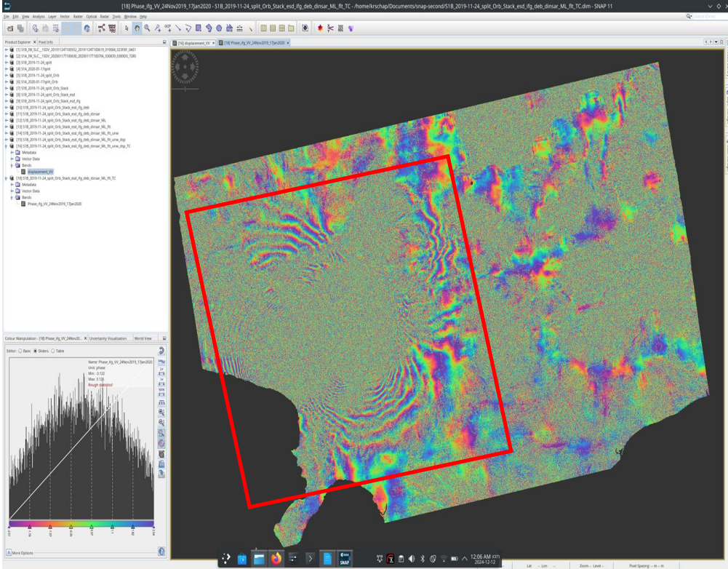Choose the draw ellipse geometry tool
This screenshot has height=569, width=728.
point(219,28)
